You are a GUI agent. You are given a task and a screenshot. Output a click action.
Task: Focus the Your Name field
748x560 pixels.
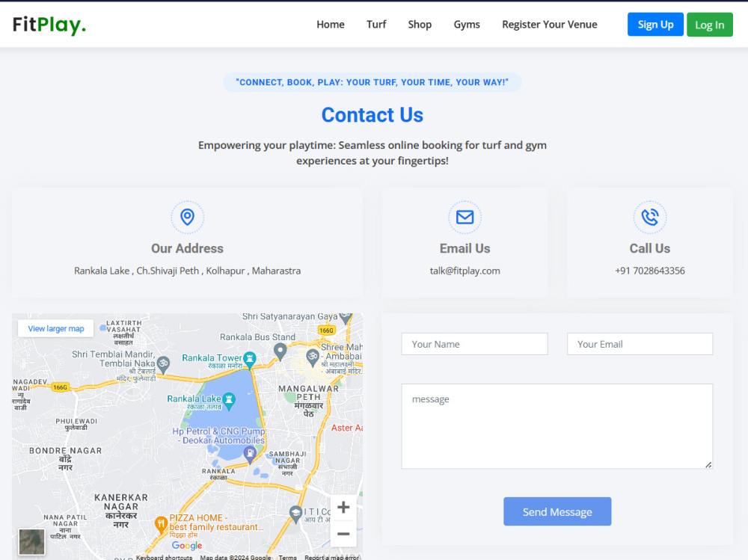pyautogui.click(x=474, y=344)
